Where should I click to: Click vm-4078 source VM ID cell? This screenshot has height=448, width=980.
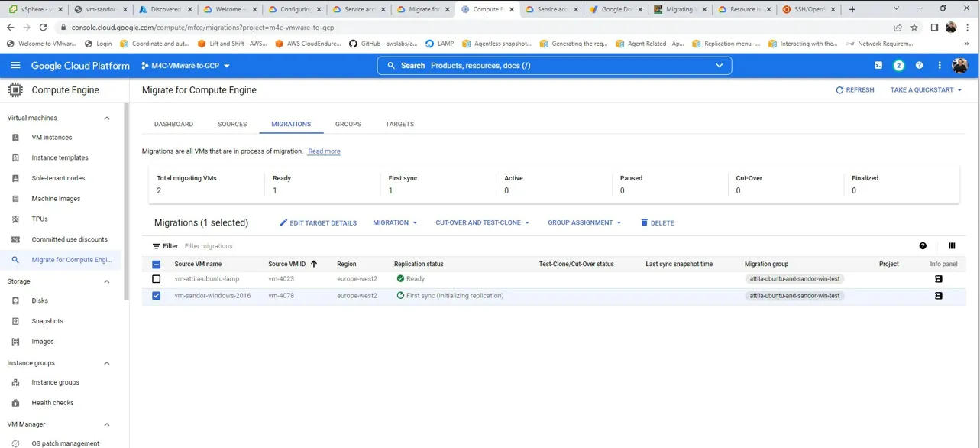[x=281, y=296]
